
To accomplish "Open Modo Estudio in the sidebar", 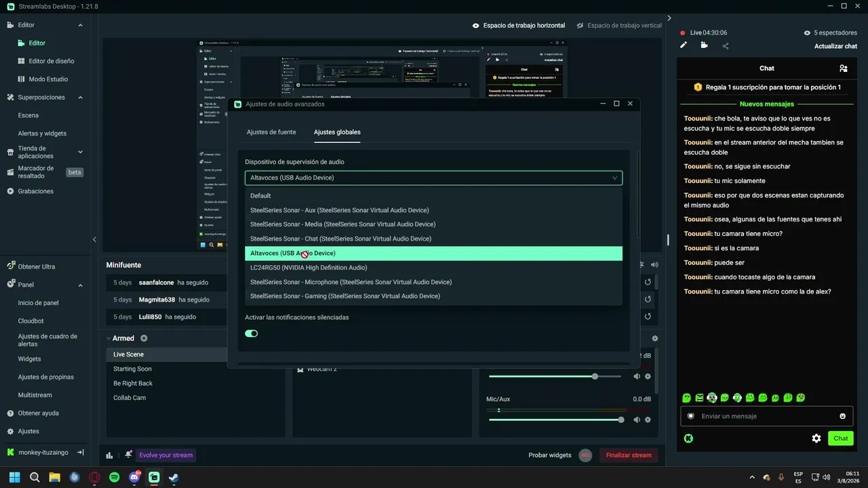I will [47, 79].
